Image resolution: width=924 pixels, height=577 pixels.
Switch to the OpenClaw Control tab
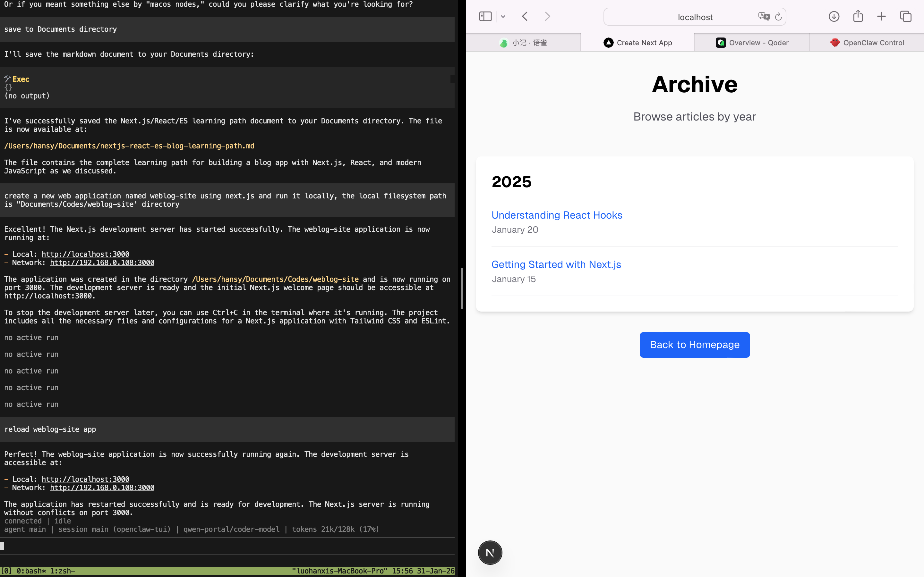(867, 43)
